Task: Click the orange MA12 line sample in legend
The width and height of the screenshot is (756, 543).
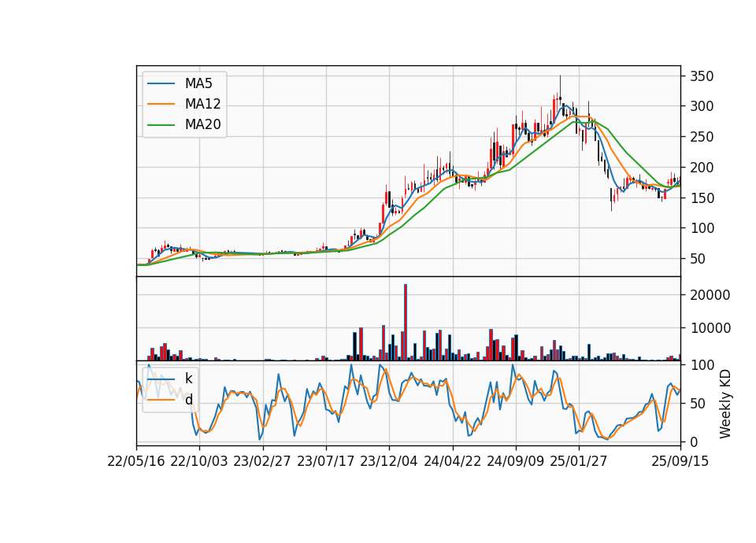Action: coord(161,104)
